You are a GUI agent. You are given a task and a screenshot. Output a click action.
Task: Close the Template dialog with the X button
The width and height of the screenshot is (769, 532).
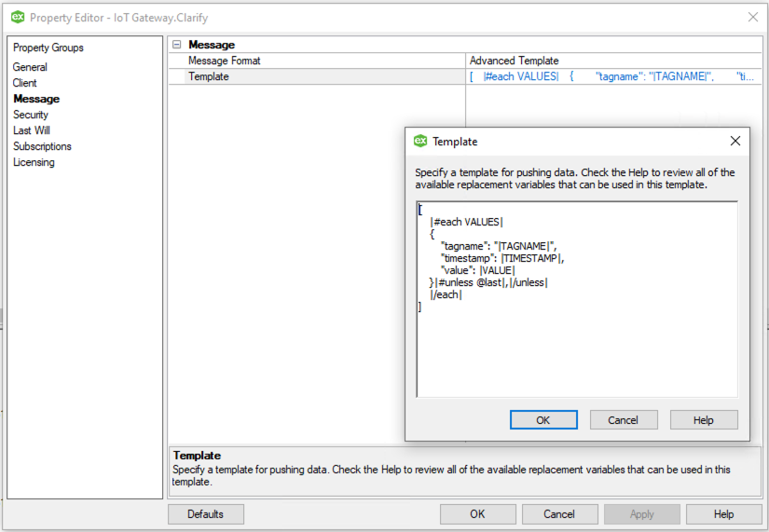pyautogui.click(x=735, y=141)
